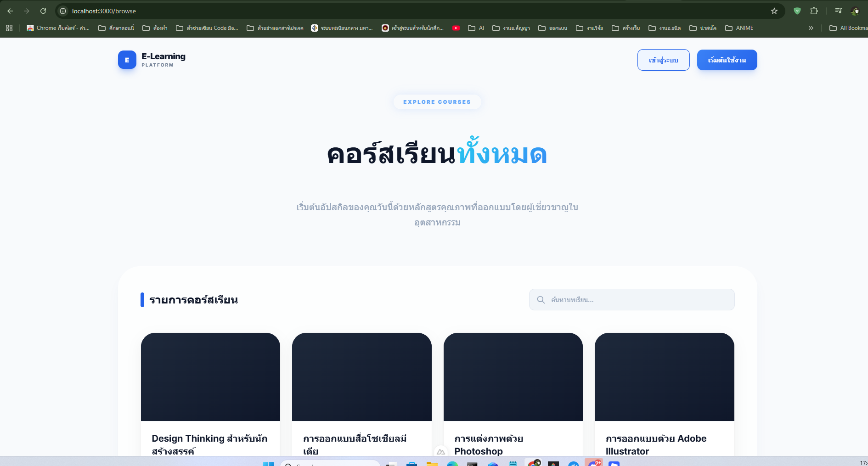
Task: Open the YouTube bookmark icon
Action: point(456,28)
